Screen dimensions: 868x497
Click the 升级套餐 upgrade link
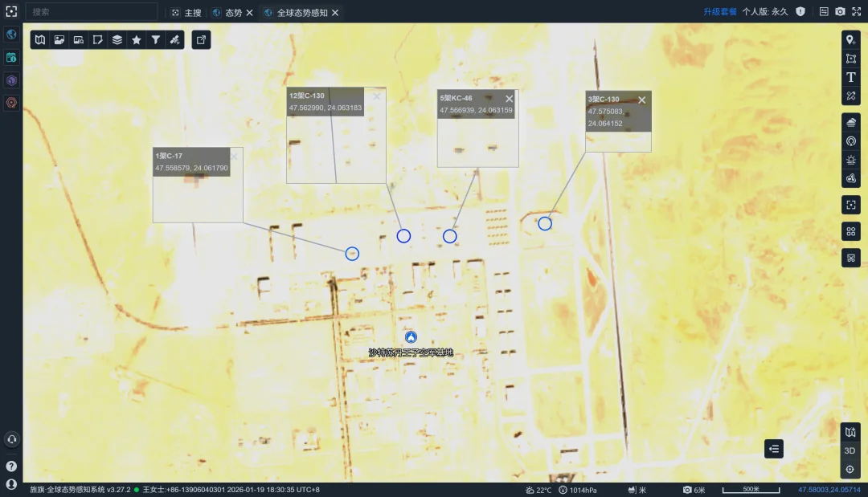point(720,12)
